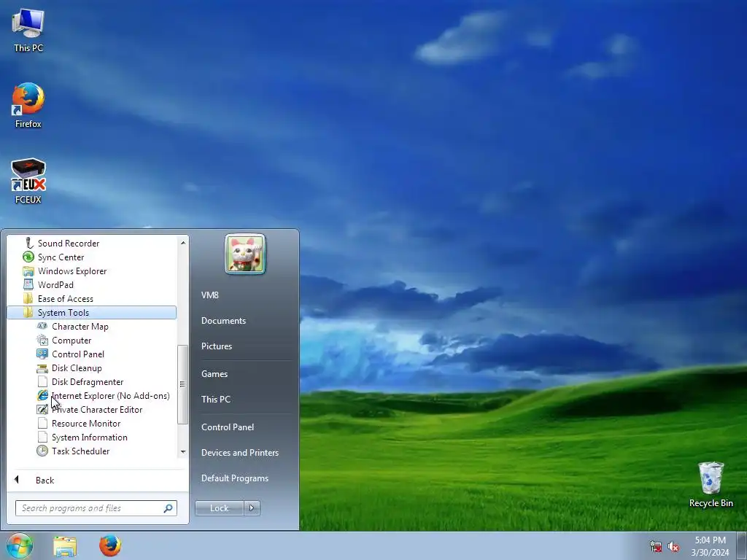Open File Explorer from the taskbar
This screenshot has height=560, width=747.
coord(65,546)
